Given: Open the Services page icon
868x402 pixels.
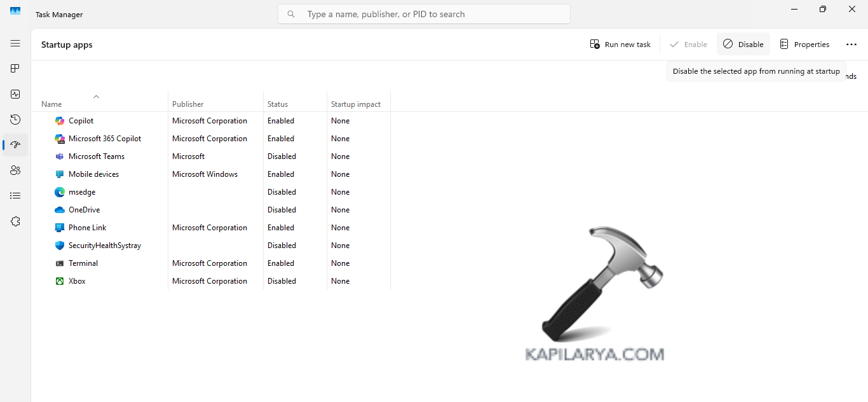Looking at the screenshot, I should point(15,221).
